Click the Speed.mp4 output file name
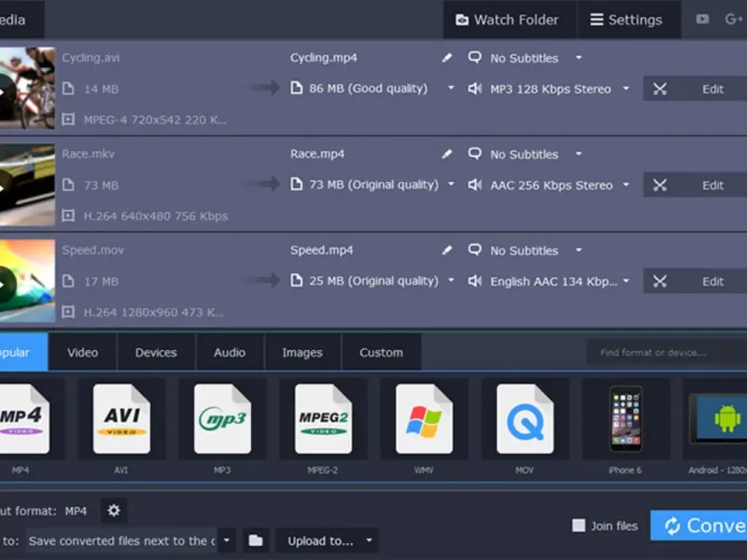Viewport: 747px width, 560px height. click(x=321, y=250)
